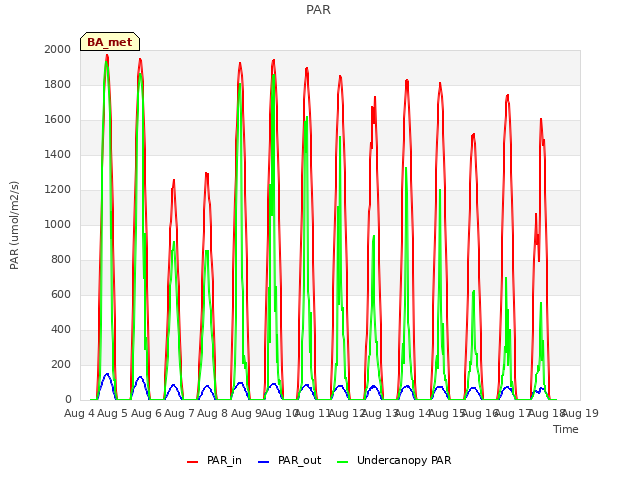Click the 1600 y-axis tick value
The height and width of the screenshot is (480, 640).
(x=58, y=120)
